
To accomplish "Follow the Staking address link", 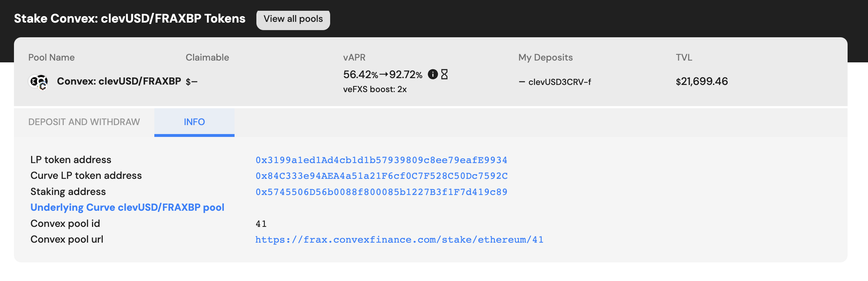I will 381,192.
